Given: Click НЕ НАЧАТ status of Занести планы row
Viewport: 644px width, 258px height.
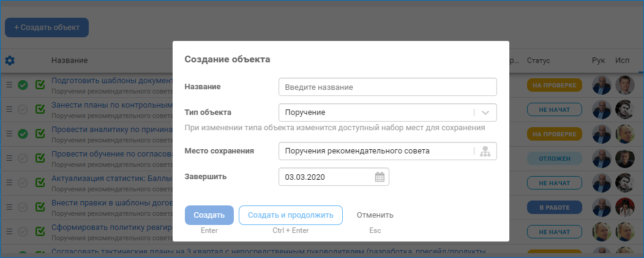Looking at the screenshot, I should point(555,109).
